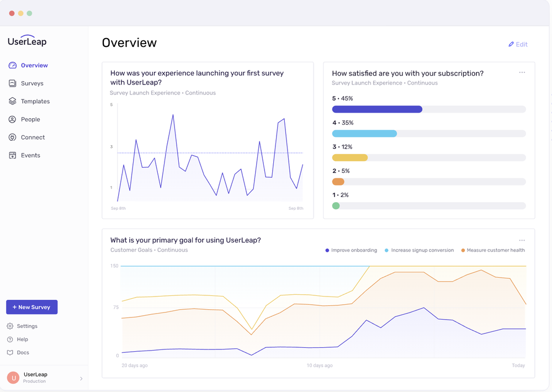552x392 pixels.
Task: Toggle the Increase signup conversion legend item
Action: tap(419, 251)
